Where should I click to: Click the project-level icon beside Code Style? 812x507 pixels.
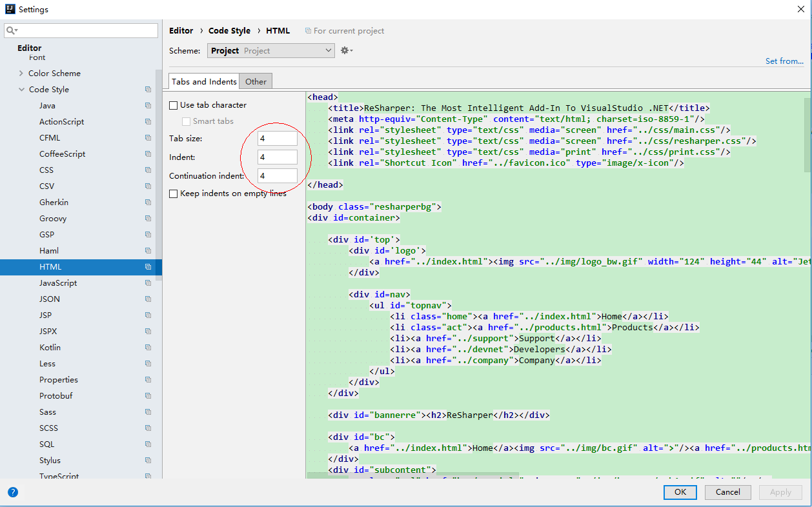click(x=148, y=90)
